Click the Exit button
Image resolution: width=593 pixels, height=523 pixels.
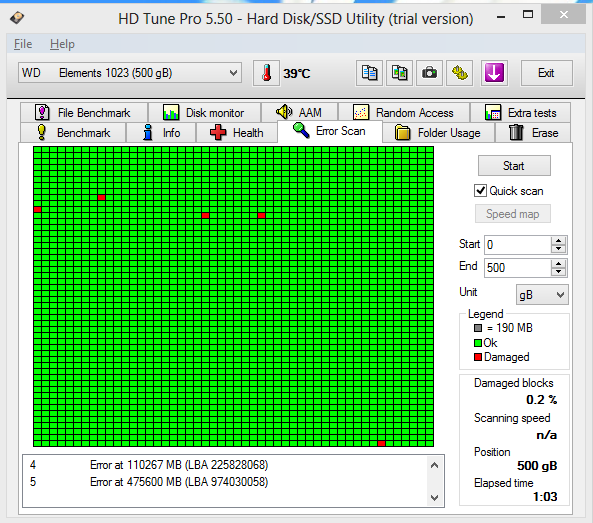pyautogui.click(x=546, y=73)
